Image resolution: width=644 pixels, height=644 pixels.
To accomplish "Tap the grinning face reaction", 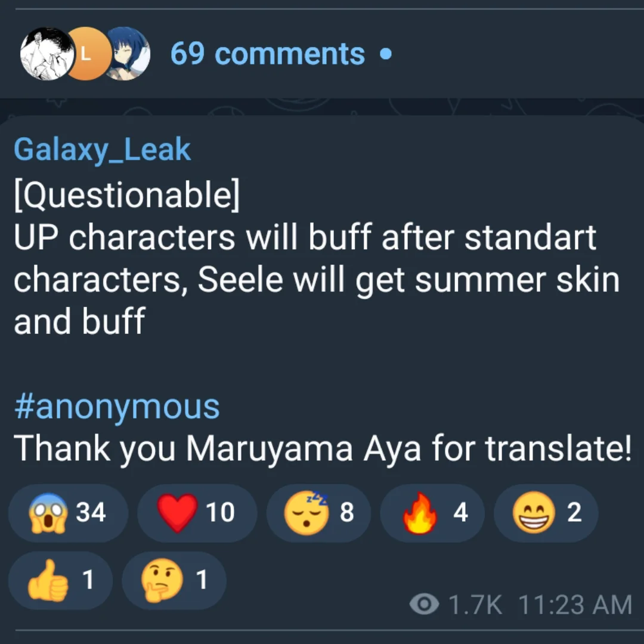I will click(546, 513).
